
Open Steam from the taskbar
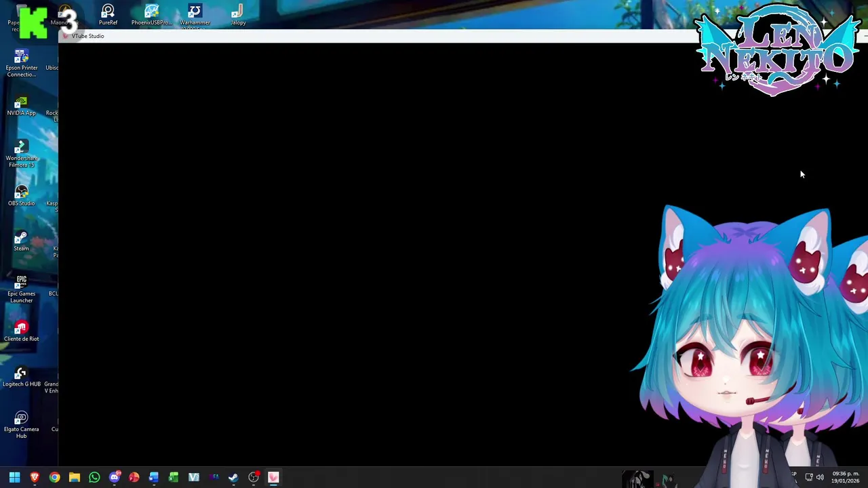click(x=233, y=477)
